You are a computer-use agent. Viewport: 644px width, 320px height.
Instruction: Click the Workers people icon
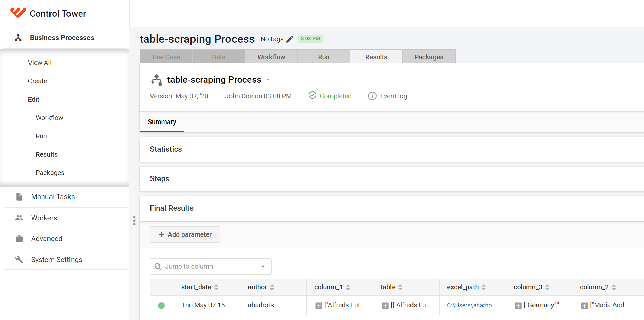point(19,218)
